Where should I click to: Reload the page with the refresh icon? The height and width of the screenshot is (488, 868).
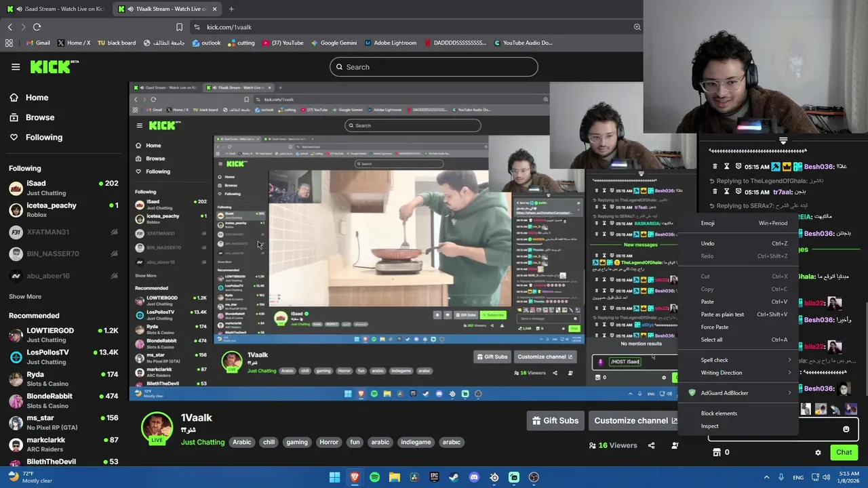[37, 27]
